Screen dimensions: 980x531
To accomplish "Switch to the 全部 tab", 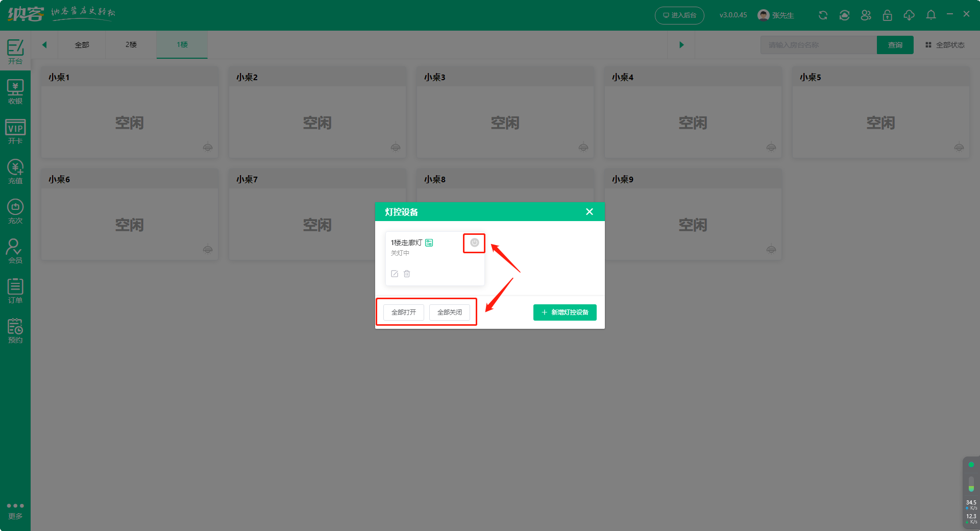I will 82,45.
